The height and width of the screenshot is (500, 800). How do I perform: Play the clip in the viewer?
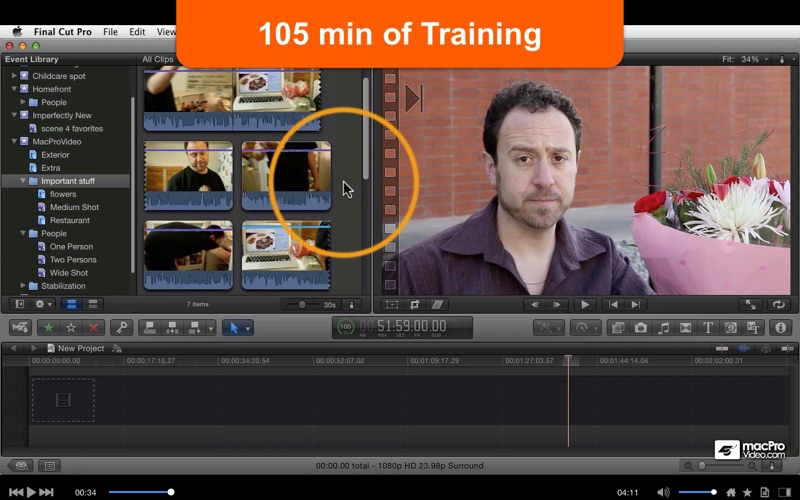point(585,304)
